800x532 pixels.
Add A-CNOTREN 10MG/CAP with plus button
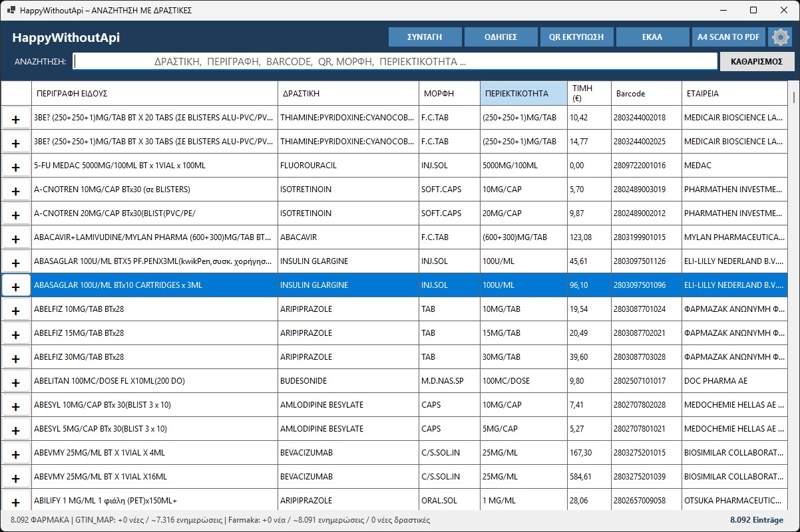click(16, 190)
